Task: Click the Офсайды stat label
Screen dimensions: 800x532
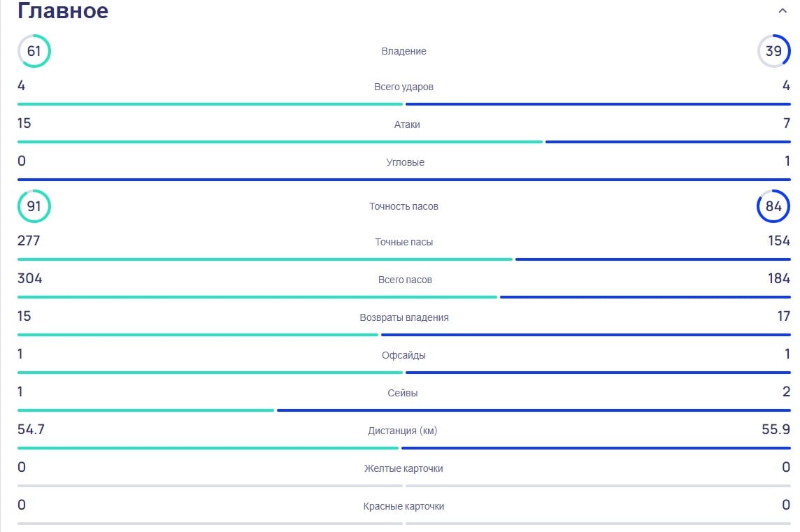Action: [403, 355]
